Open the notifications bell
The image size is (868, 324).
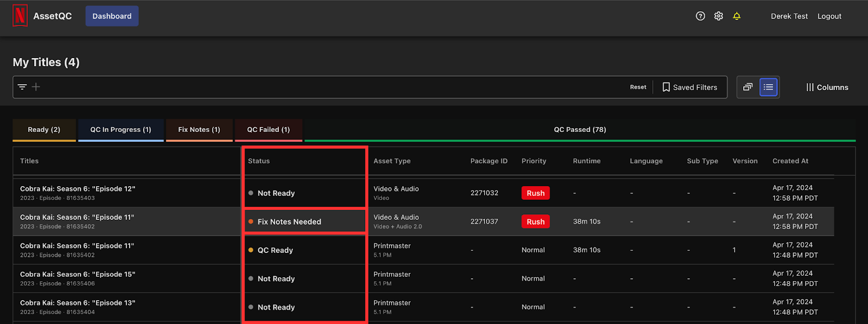(x=737, y=16)
